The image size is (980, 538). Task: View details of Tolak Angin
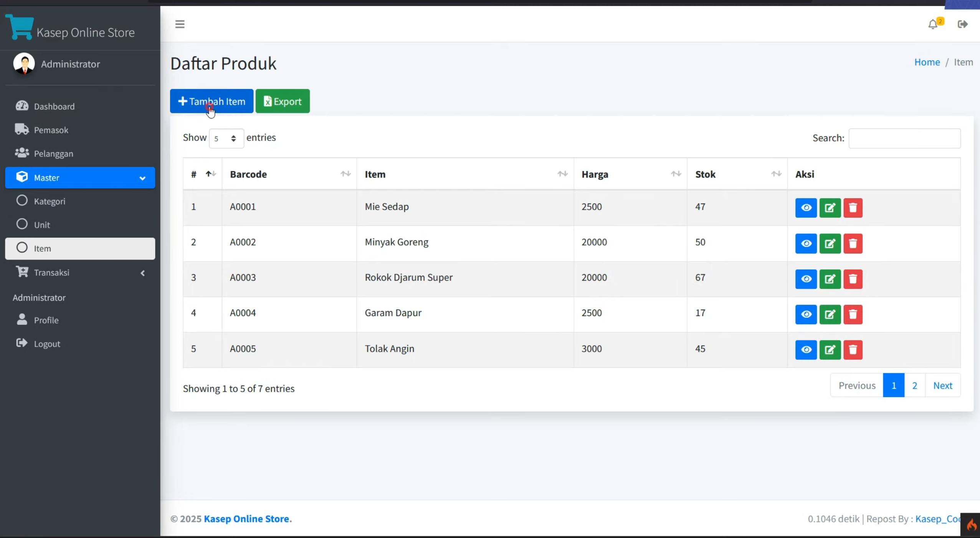tap(806, 349)
